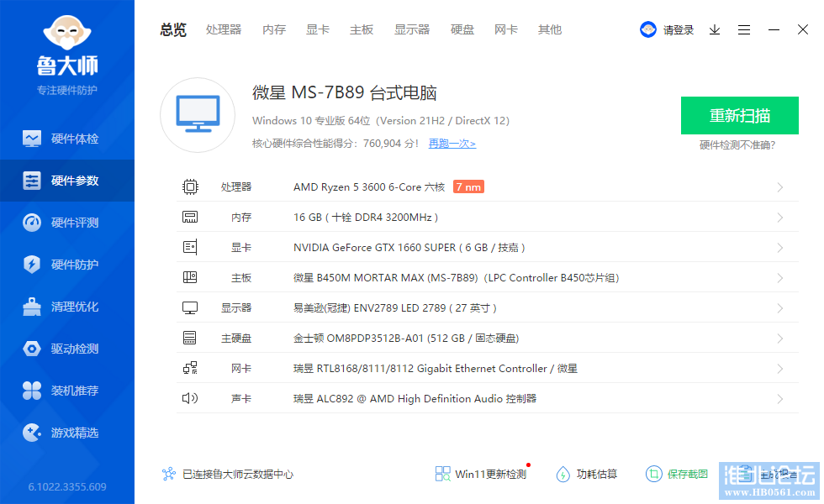The height and width of the screenshot is (504, 824).
Task: Switch to the 处理器 tab
Action: coord(224,30)
